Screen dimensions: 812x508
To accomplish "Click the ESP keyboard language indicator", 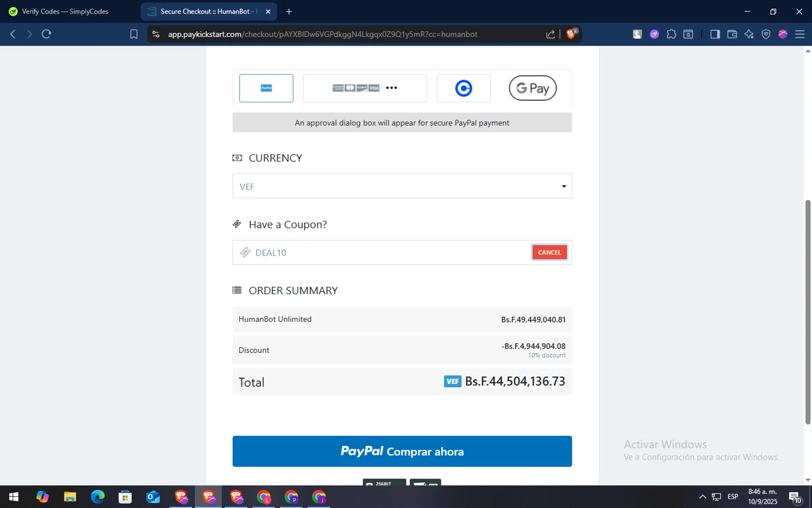I will click(x=733, y=497).
